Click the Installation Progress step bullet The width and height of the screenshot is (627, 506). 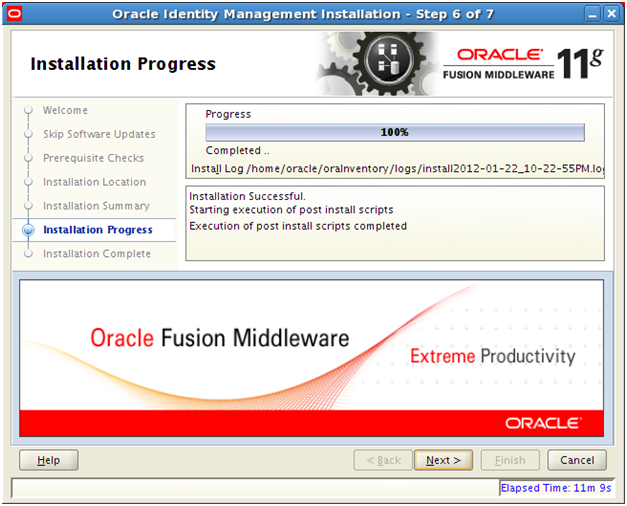28,230
